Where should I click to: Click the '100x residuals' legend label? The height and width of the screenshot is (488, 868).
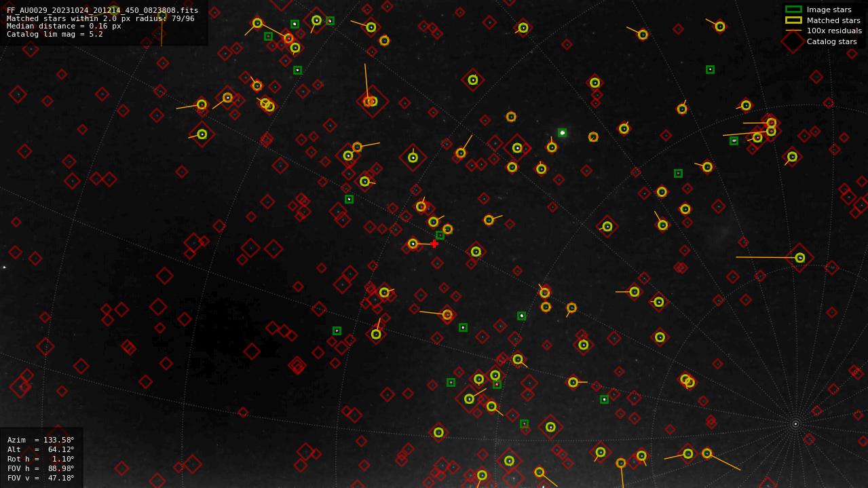click(x=834, y=31)
